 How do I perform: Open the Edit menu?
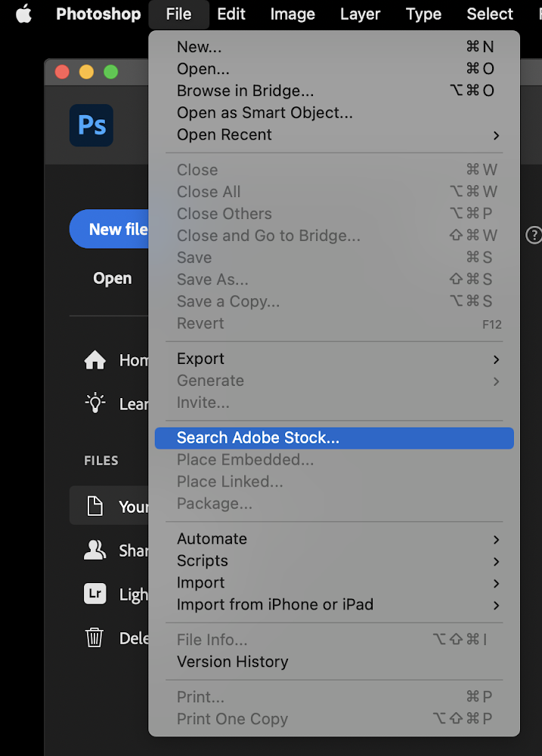(231, 14)
